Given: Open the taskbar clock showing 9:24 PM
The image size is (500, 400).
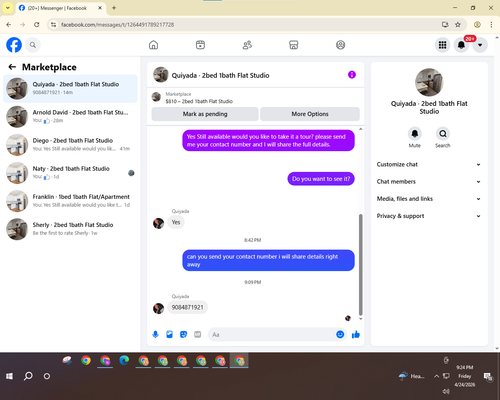Looking at the screenshot, I should click(465, 376).
